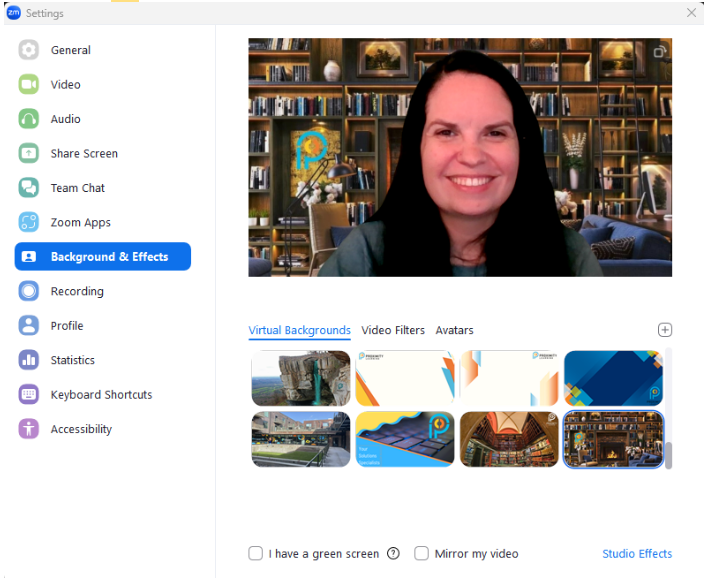Open the Studio Effects link
The image size is (708, 583).
(637, 553)
